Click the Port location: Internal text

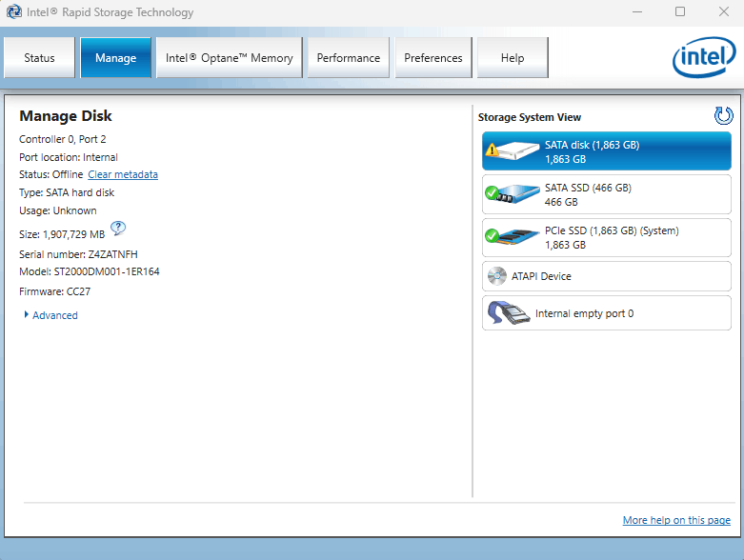(69, 157)
